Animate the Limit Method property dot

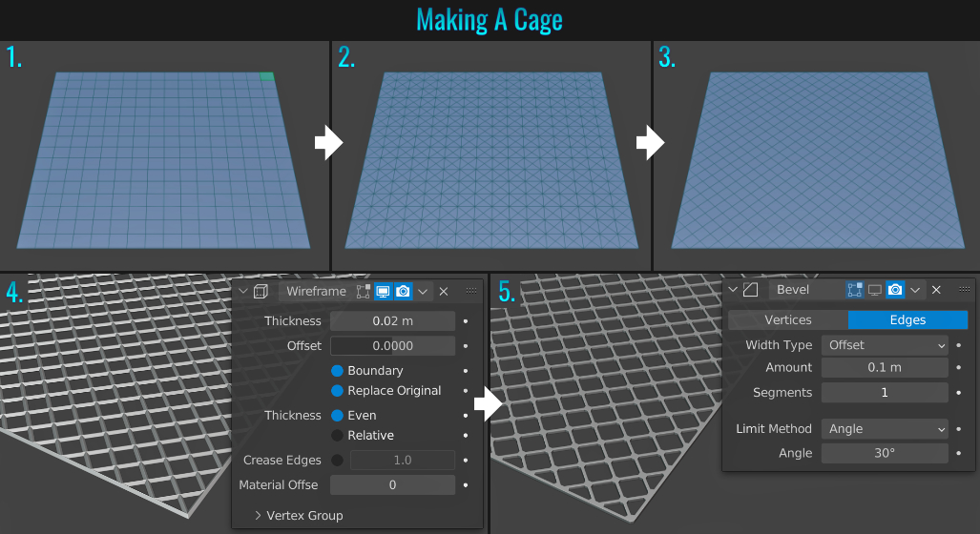pos(959,429)
